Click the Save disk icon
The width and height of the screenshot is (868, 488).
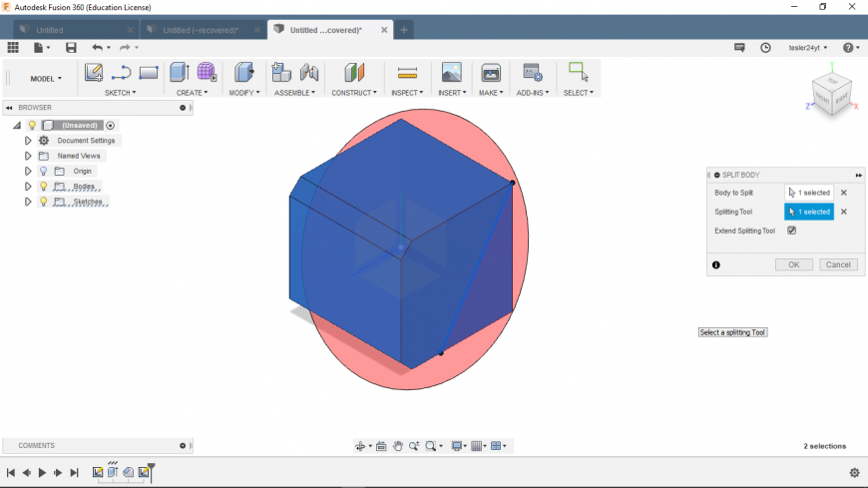click(71, 47)
